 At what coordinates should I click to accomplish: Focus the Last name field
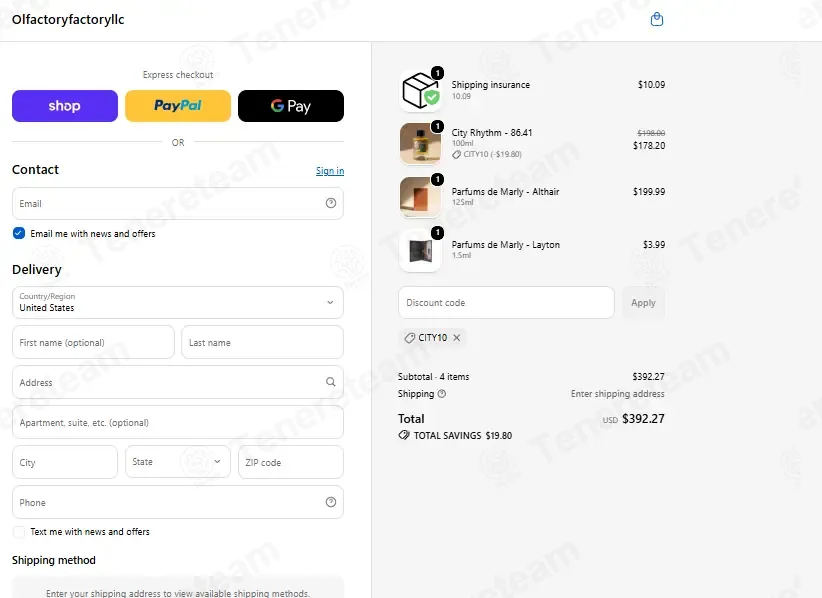click(x=263, y=342)
